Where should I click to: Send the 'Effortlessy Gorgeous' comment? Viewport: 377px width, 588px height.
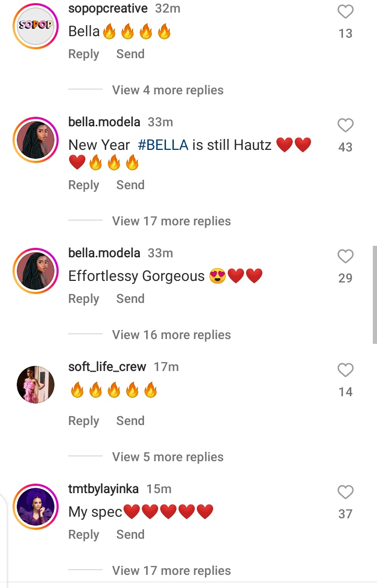130,299
